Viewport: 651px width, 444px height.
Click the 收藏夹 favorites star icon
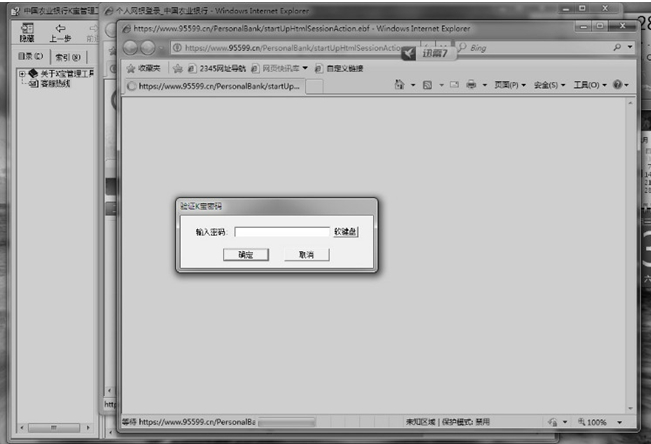click(x=130, y=68)
